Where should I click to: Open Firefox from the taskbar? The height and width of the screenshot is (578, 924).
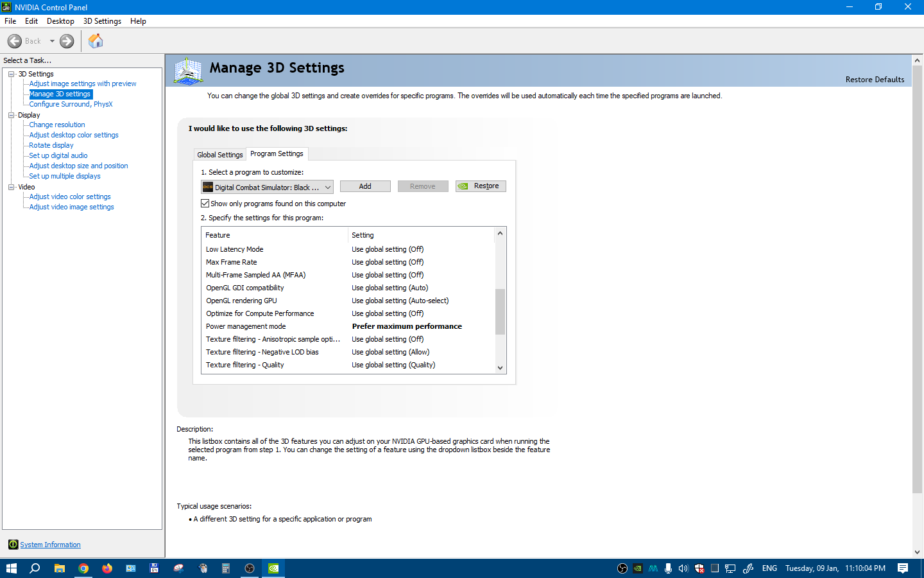coord(107,568)
